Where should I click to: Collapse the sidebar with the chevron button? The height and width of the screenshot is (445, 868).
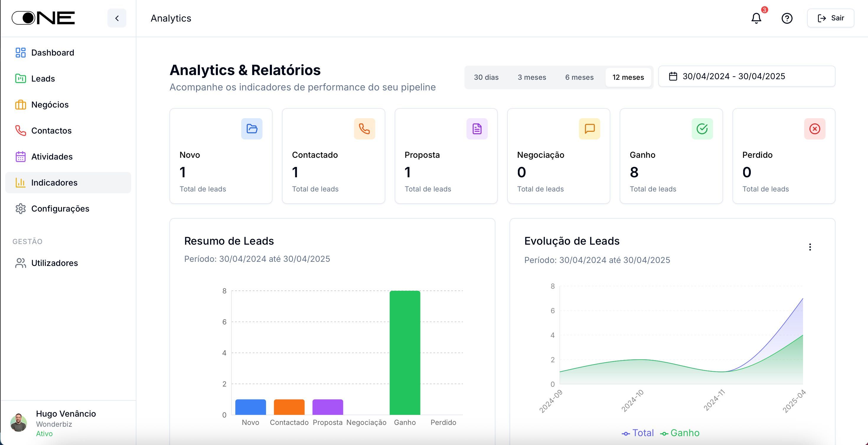(117, 18)
